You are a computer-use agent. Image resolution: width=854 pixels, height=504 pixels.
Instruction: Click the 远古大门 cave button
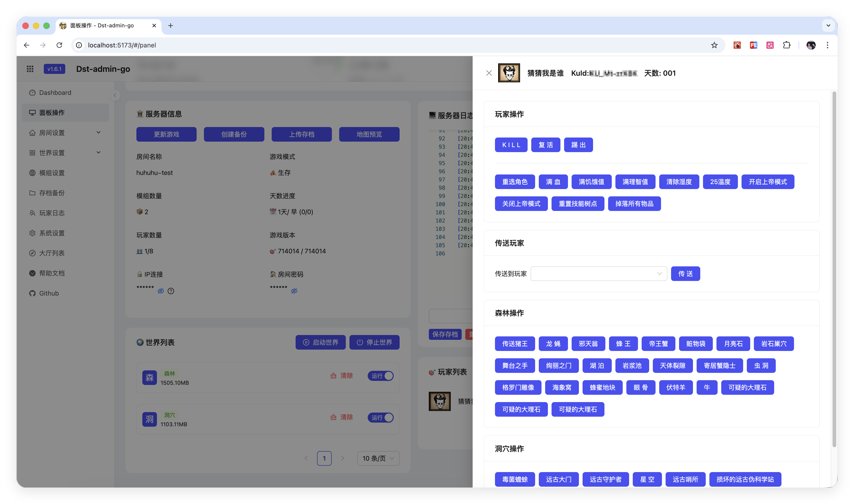point(558,480)
